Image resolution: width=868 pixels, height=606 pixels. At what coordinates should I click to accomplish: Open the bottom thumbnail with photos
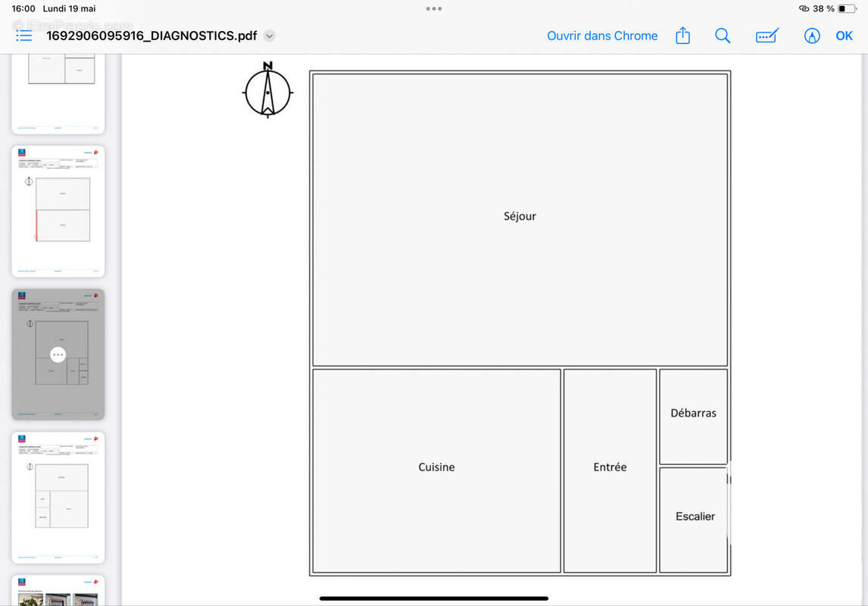(x=58, y=591)
